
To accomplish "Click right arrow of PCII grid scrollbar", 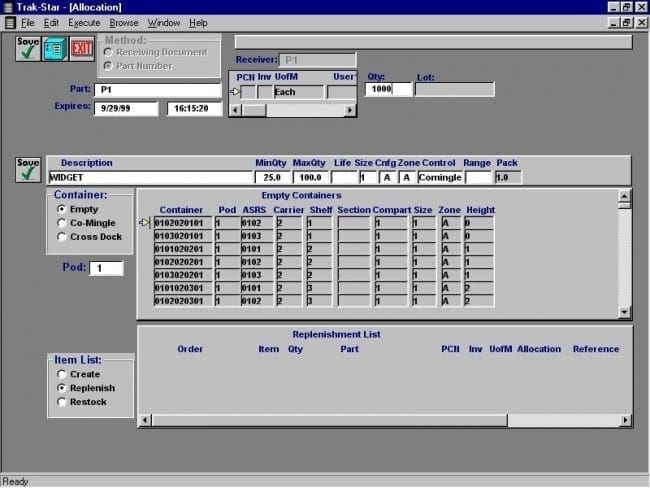I will click(350, 110).
